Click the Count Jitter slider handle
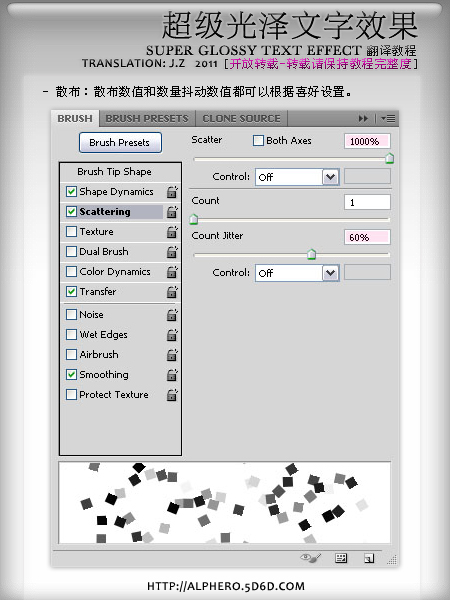The width and height of the screenshot is (450, 600). [x=311, y=254]
